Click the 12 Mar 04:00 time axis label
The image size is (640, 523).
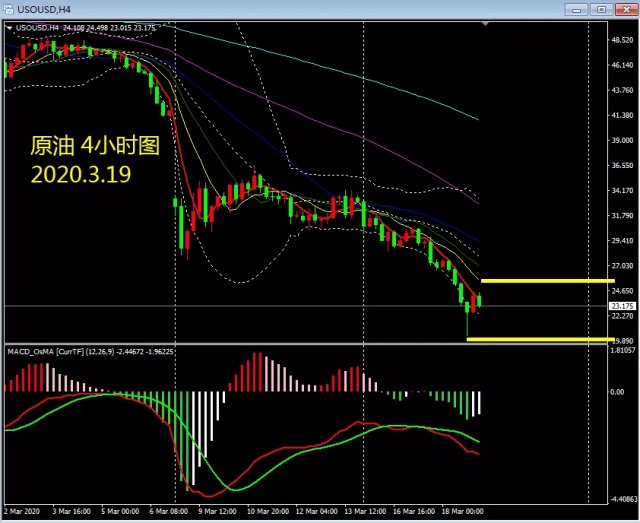(317, 511)
